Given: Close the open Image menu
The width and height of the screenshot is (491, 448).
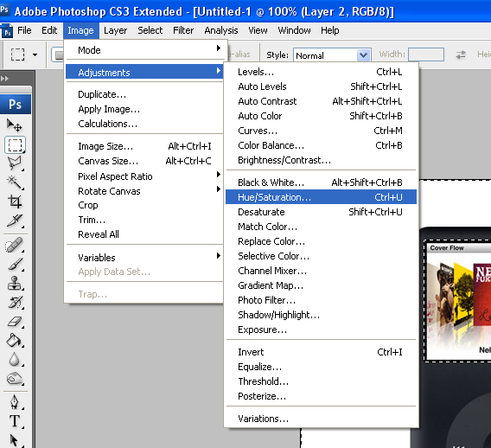Looking at the screenshot, I should (x=80, y=30).
